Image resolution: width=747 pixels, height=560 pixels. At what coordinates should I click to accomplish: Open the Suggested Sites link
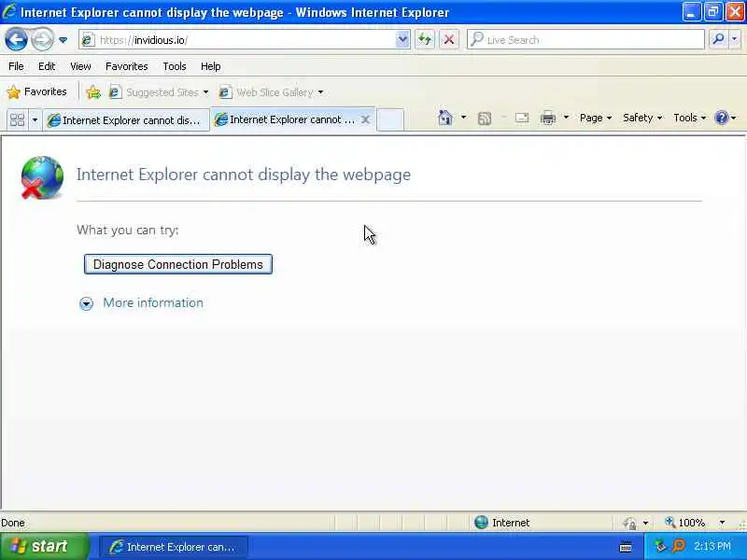click(159, 91)
